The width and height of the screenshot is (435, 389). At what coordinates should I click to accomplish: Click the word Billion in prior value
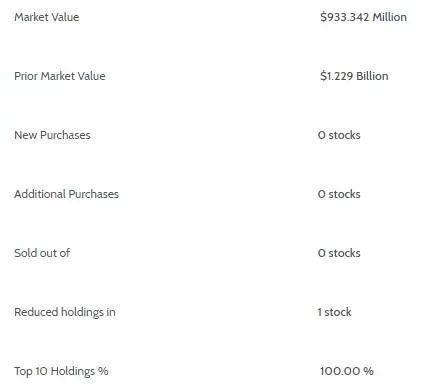coord(372,76)
